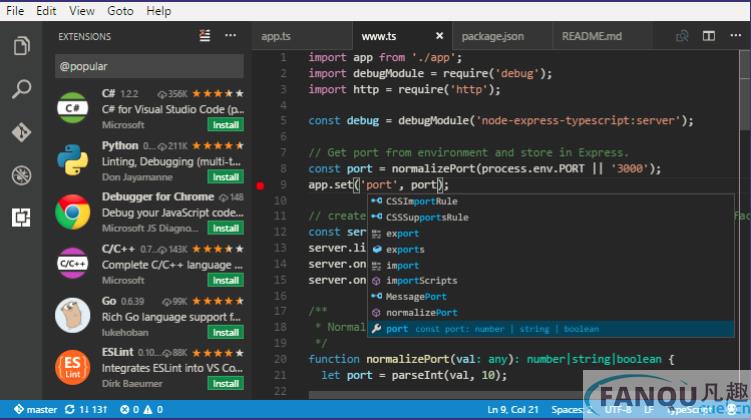Install the C/C++ extension
The height and width of the screenshot is (420, 751).
click(x=226, y=280)
